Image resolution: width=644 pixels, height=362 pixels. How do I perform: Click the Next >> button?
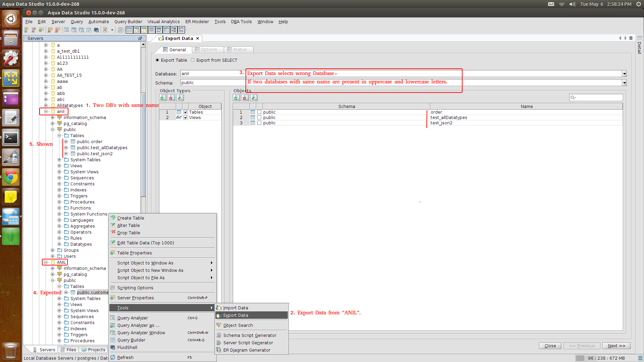616,346
